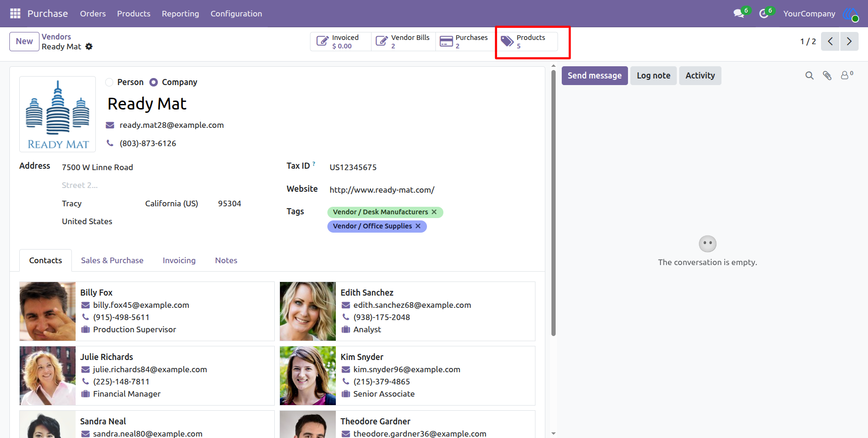
Task: Open the Products top menu
Action: (134, 14)
